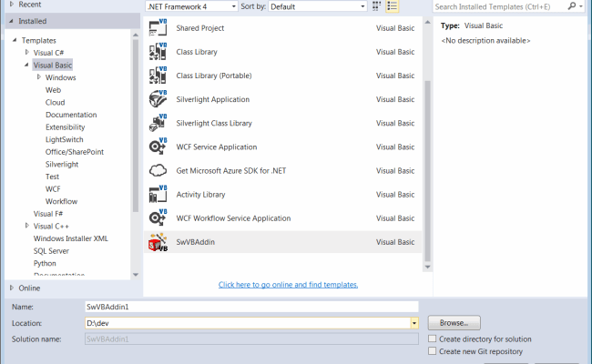The height and width of the screenshot is (364, 592).
Task: Select the Office/SharePoint category
Action: [75, 152]
